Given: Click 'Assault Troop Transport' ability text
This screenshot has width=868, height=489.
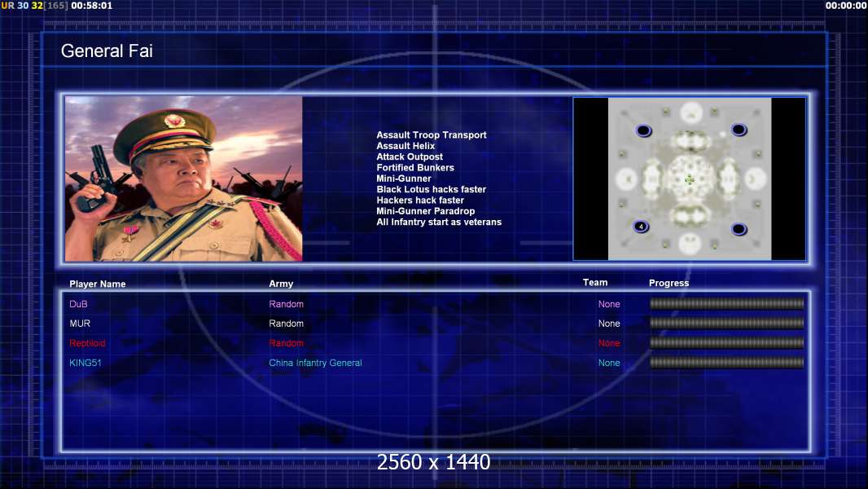Looking at the screenshot, I should (432, 134).
